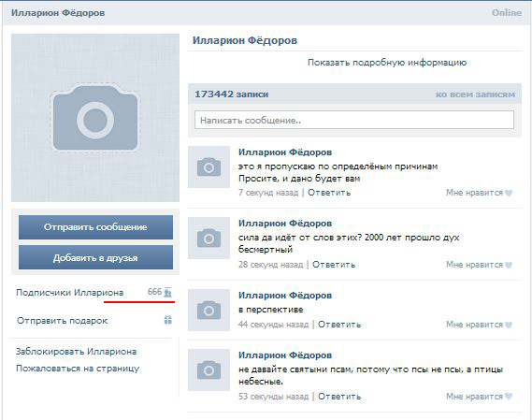Click the Online status text
Screen dimensions: 532x420
[507, 13]
